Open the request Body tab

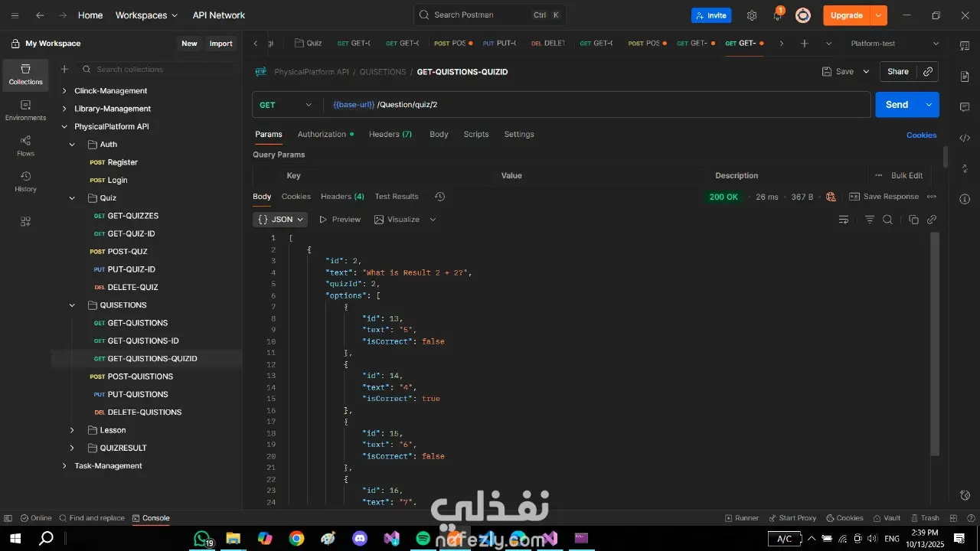pyautogui.click(x=439, y=134)
